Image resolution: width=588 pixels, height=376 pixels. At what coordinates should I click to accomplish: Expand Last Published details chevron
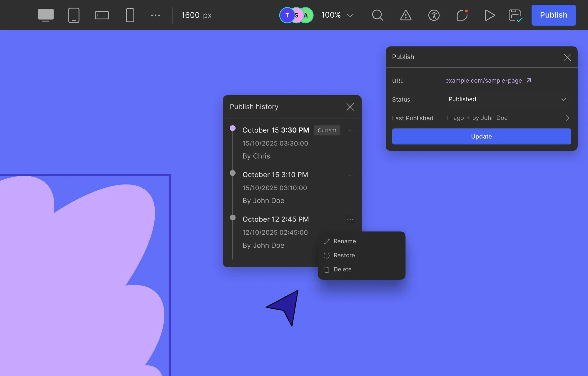point(567,118)
